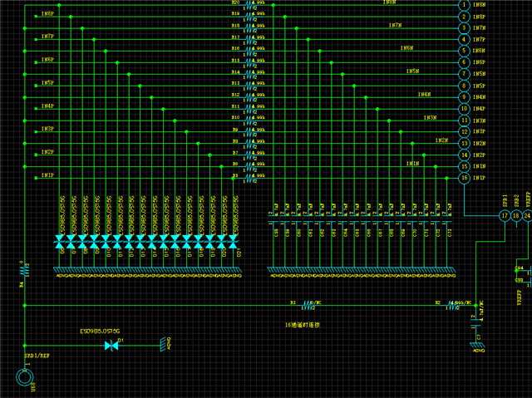Select resistor R15 symbol
This screenshot has height=398, width=532.
pyautogui.click(x=249, y=62)
